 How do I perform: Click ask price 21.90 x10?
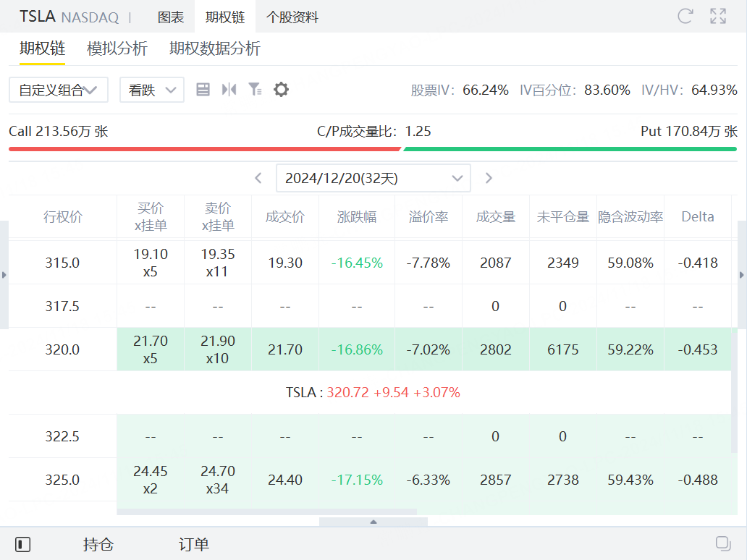click(218, 349)
